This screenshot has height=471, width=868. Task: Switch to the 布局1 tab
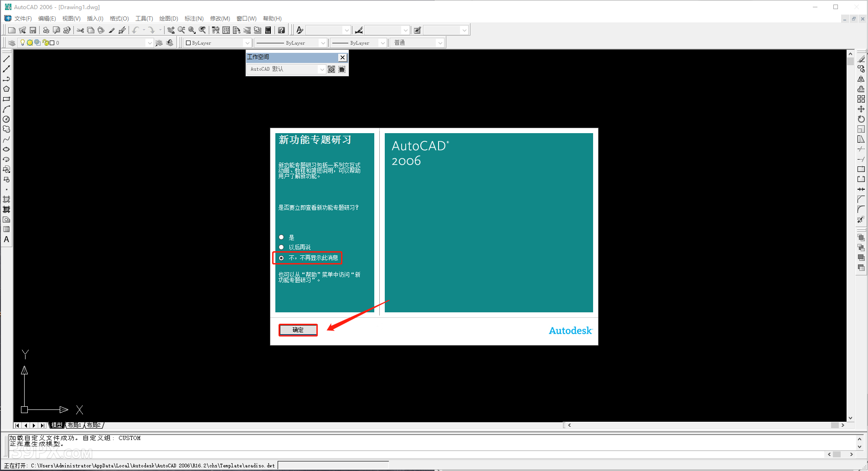[74, 425]
